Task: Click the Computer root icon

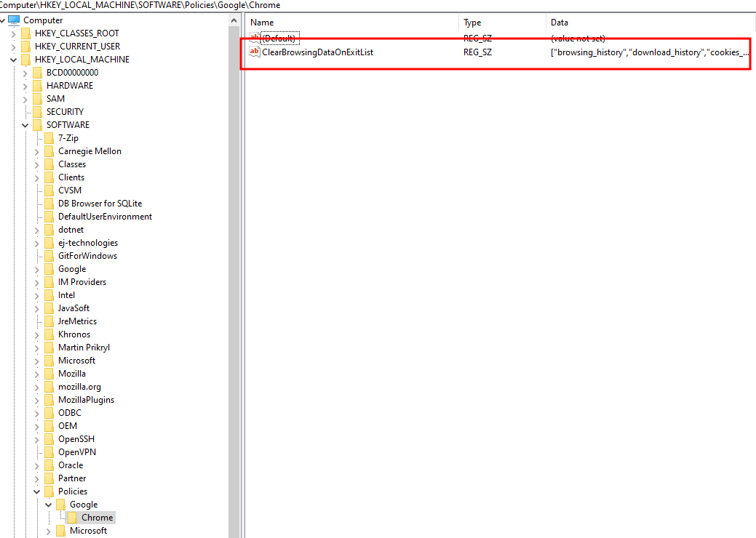Action: 14,20
